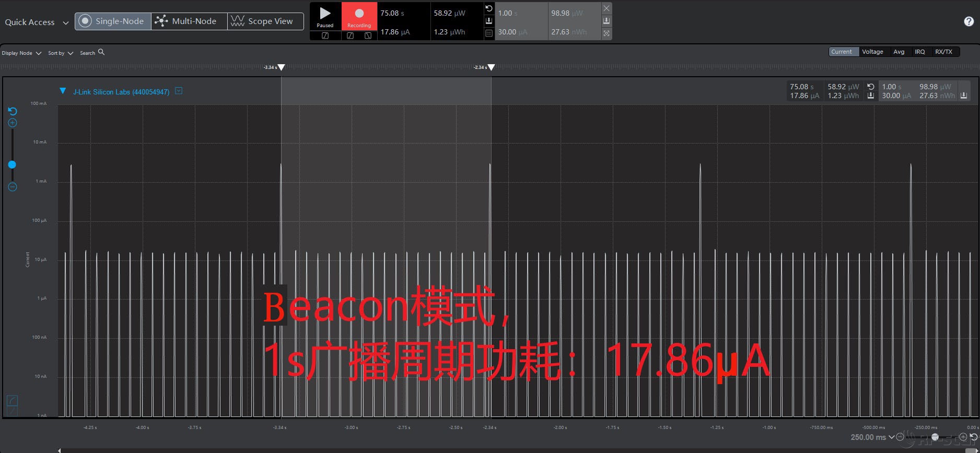980x453 pixels.
Task: Click the -3.34 s selection start marker
Action: (x=281, y=67)
